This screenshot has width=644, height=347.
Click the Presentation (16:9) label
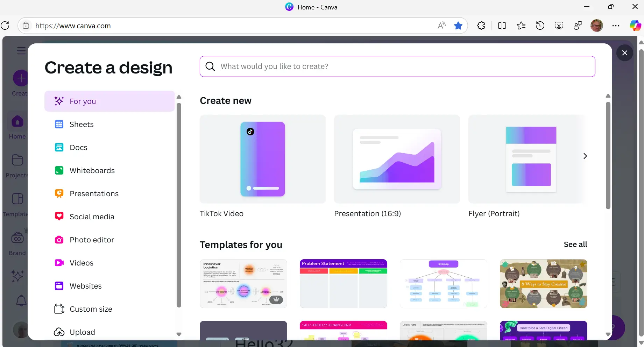[367, 214]
